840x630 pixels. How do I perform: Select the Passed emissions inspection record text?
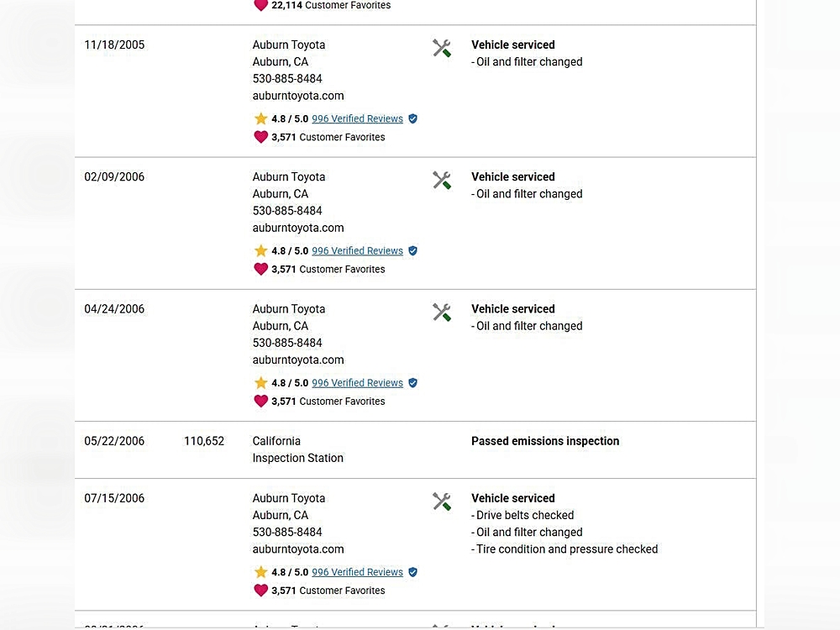[x=545, y=441]
